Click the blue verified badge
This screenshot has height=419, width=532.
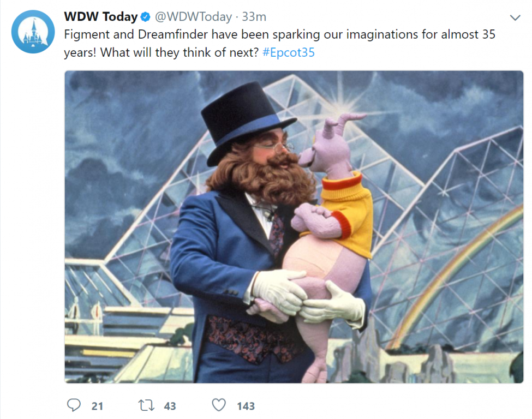(x=145, y=16)
